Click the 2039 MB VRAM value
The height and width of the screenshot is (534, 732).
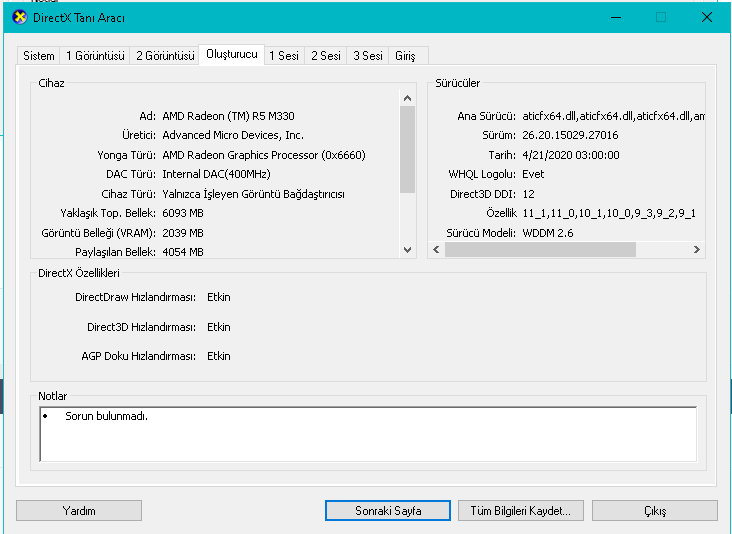pyautogui.click(x=183, y=233)
